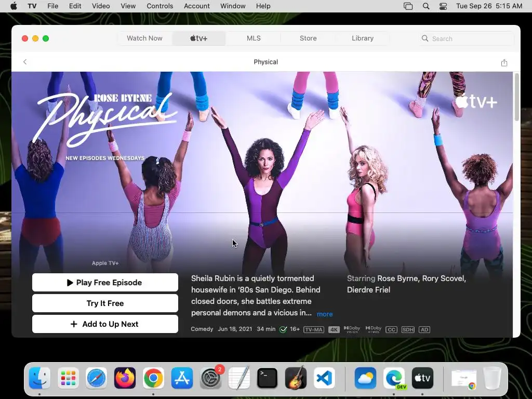Image resolution: width=532 pixels, height=399 pixels.
Task: Open Control Center in menu bar
Action: [443, 6]
